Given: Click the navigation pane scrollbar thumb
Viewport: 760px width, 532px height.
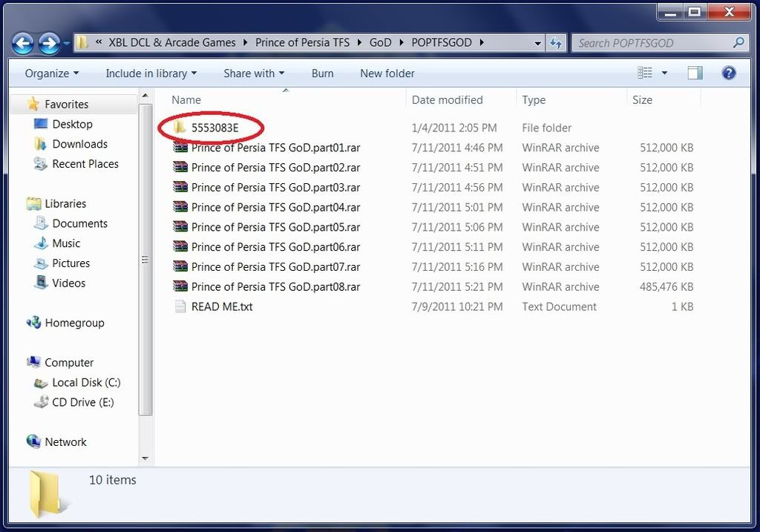Looking at the screenshot, I should coord(145,260).
